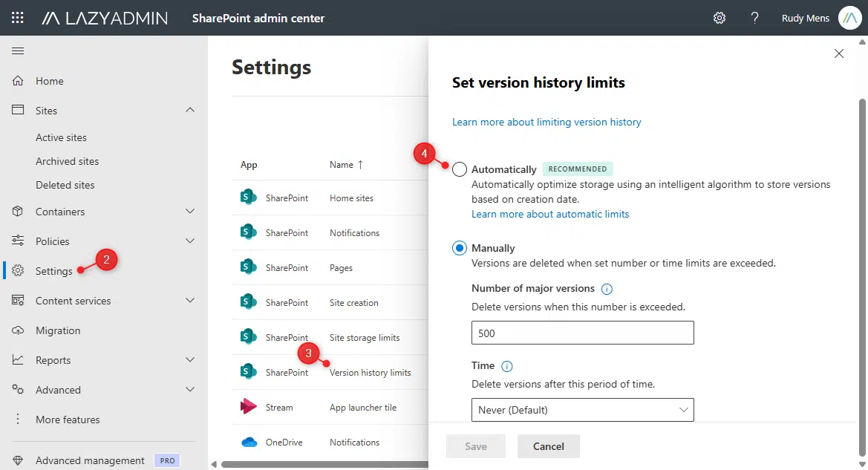The height and width of the screenshot is (470, 868).
Task: Open the settings gear in top bar
Action: 719,18
